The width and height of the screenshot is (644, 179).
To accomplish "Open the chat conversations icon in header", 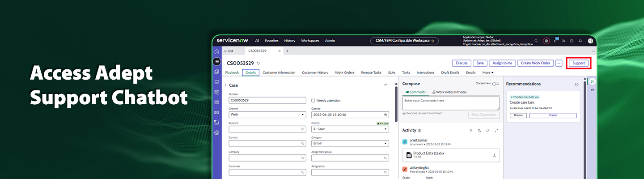I will pyautogui.click(x=563, y=41).
